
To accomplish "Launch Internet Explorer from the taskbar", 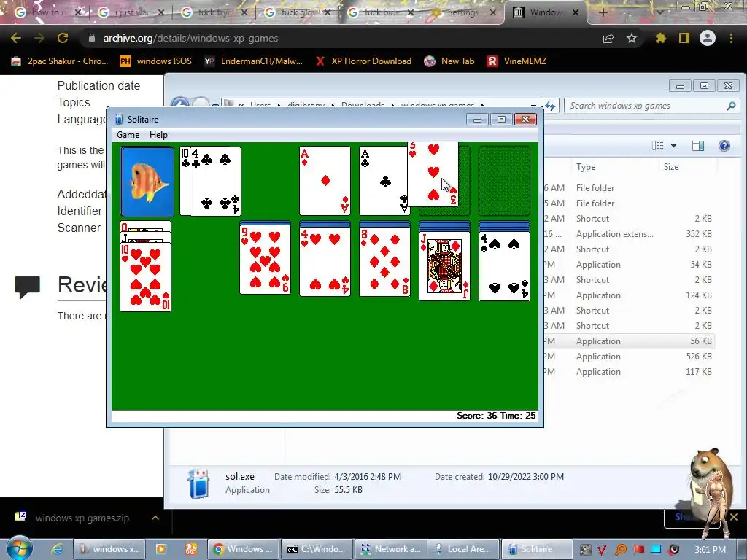I will (57, 549).
